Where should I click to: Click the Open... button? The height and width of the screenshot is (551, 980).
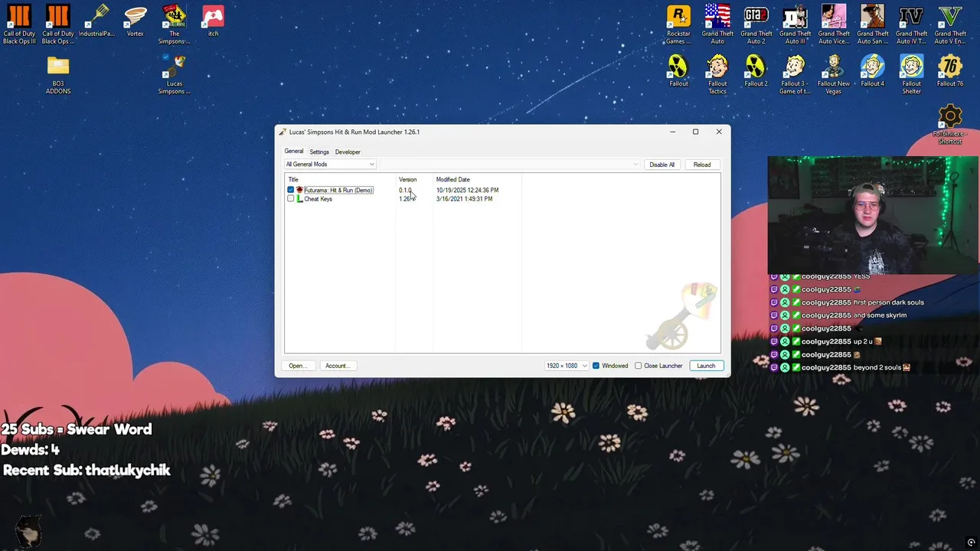pos(298,366)
